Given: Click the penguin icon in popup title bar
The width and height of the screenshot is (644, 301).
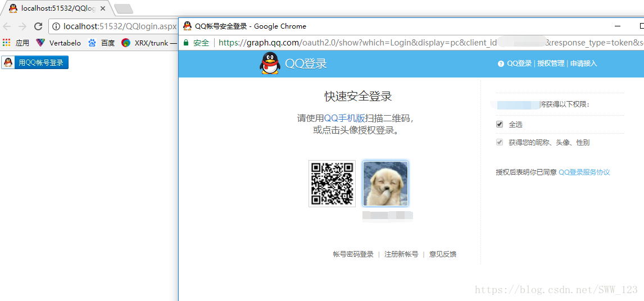Looking at the screenshot, I should tap(187, 26).
